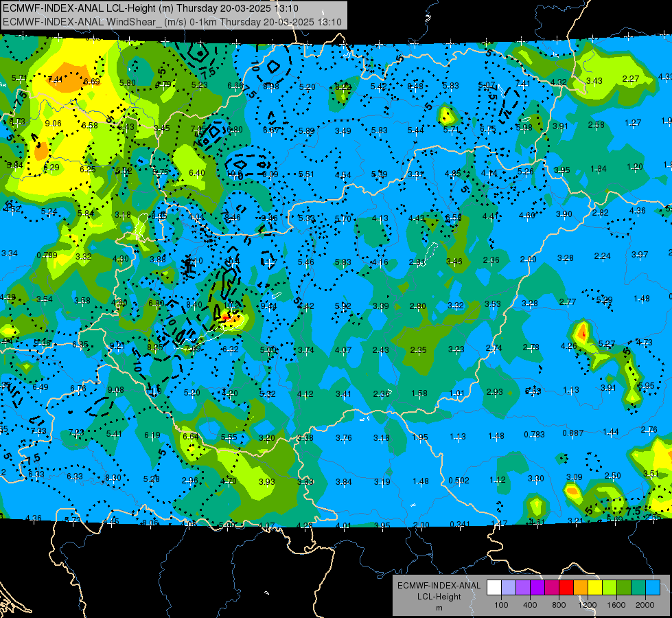Select the grid value 9.21

point(117,345)
